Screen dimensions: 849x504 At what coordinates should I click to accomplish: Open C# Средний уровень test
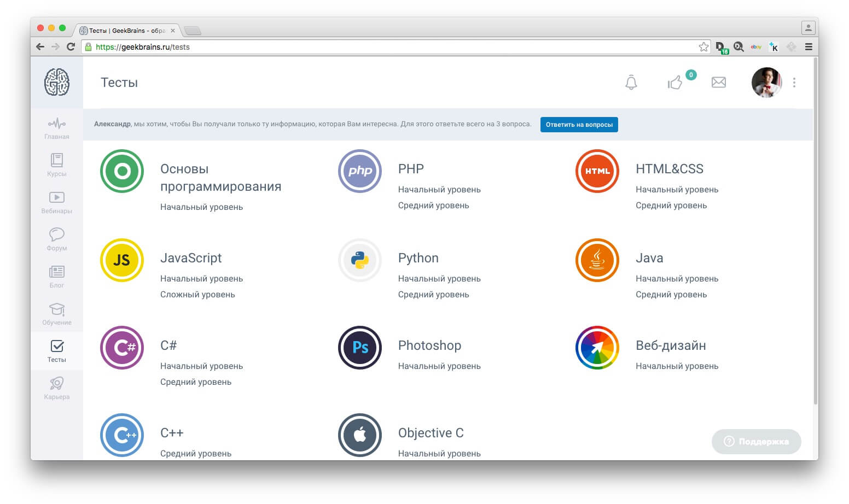(196, 382)
